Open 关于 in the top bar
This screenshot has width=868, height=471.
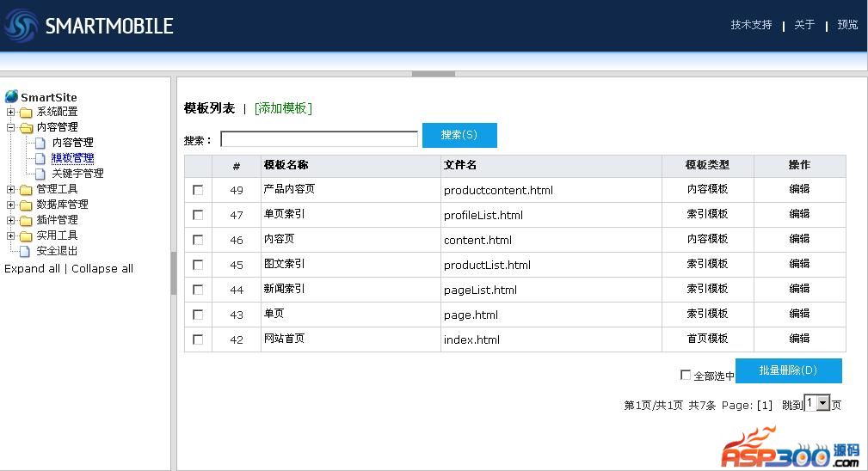click(804, 25)
